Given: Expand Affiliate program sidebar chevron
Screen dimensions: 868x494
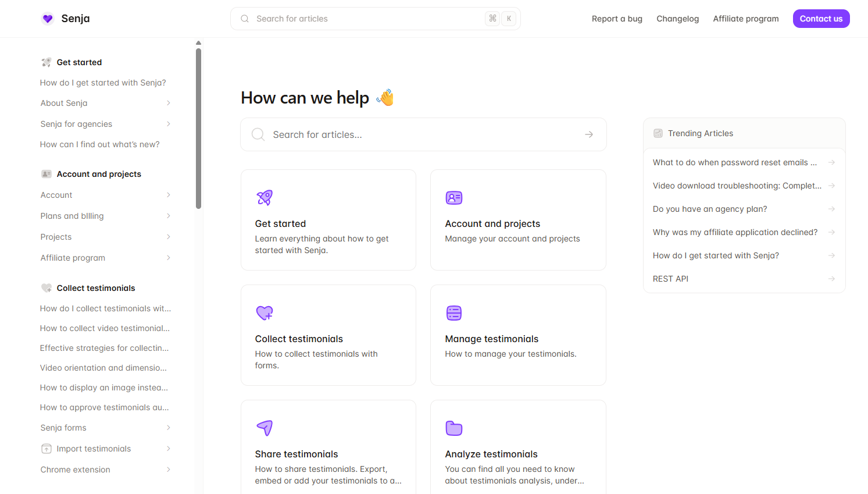Looking at the screenshot, I should 169,258.
